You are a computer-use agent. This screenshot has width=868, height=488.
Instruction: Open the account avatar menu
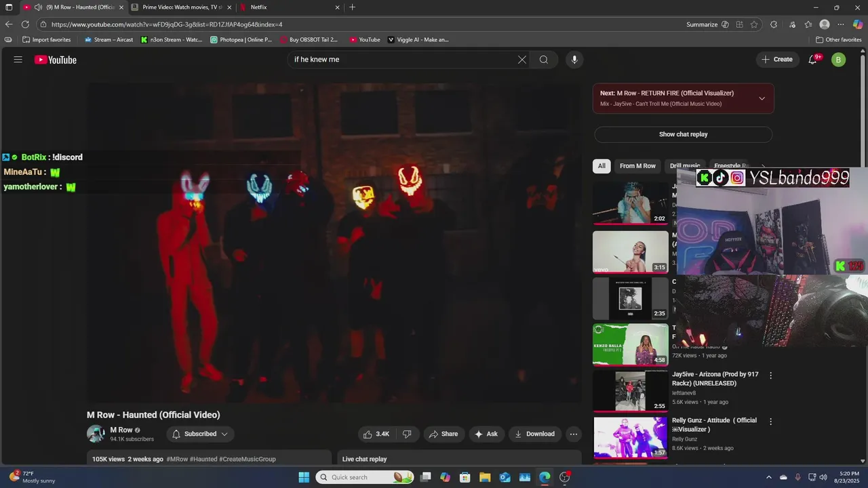[839, 60]
